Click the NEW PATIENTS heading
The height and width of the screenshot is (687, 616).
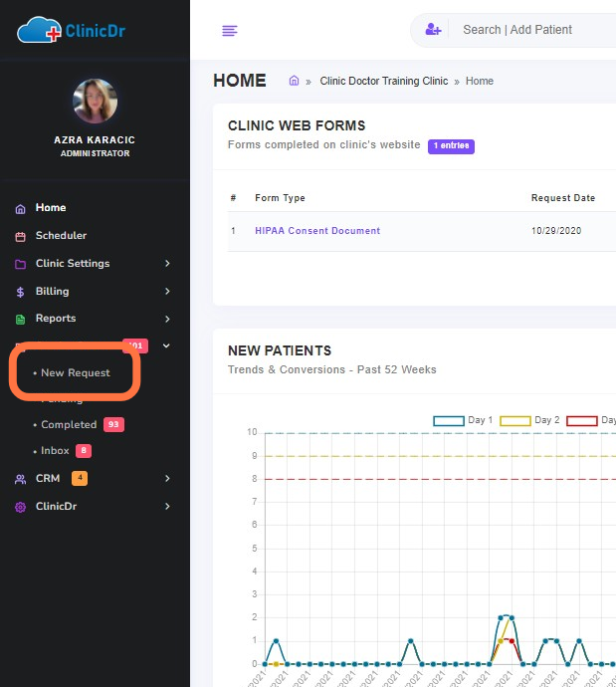tap(280, 350)
